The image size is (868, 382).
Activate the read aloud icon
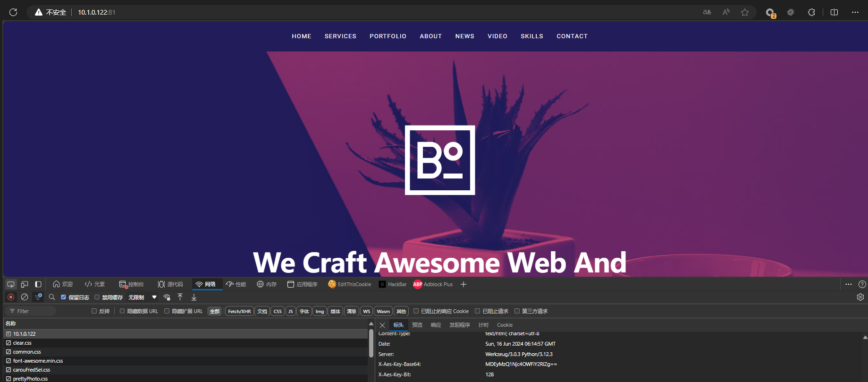(726, 12)
